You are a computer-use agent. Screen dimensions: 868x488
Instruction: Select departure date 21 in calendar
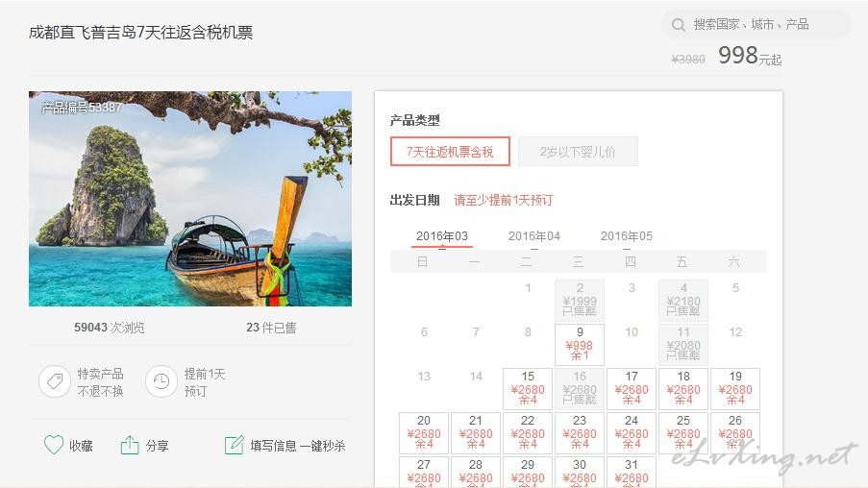(476, 432)
